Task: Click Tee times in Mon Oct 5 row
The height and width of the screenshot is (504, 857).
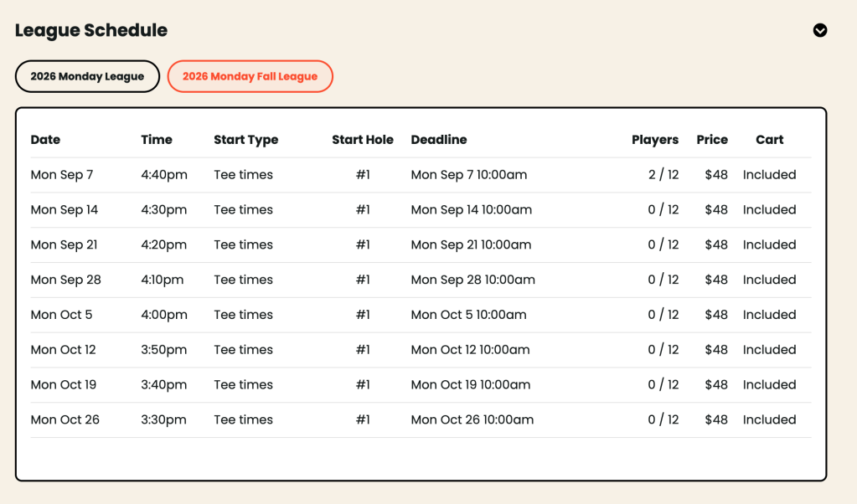Action: (x=243, y=315)
